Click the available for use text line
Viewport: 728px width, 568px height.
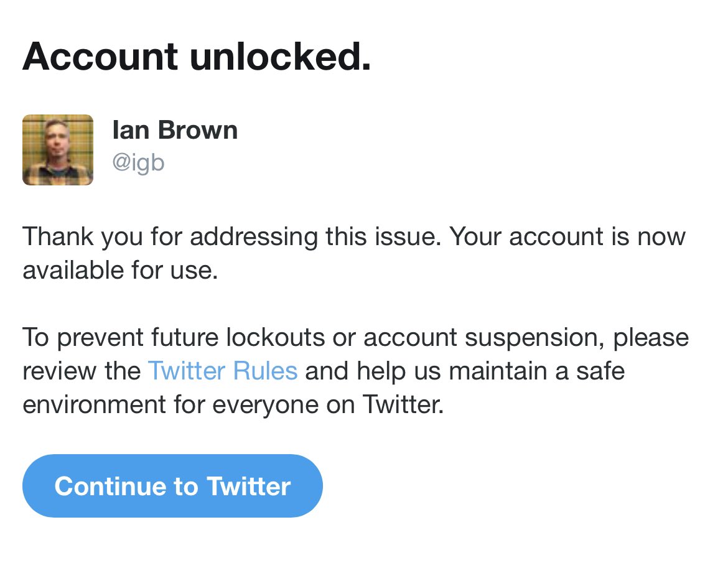pos(120,270)
